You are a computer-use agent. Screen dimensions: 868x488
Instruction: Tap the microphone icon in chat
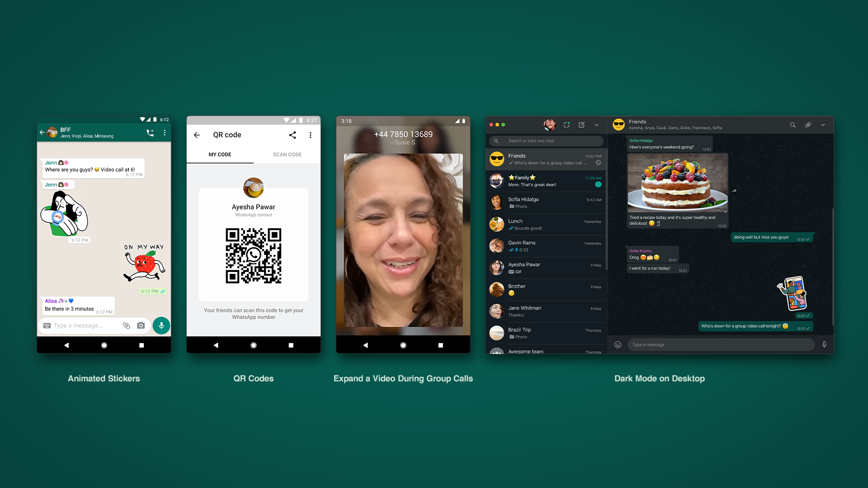161,325
